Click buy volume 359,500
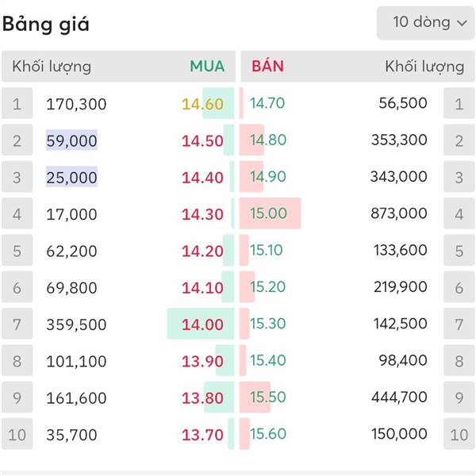 tap(76, 324)
